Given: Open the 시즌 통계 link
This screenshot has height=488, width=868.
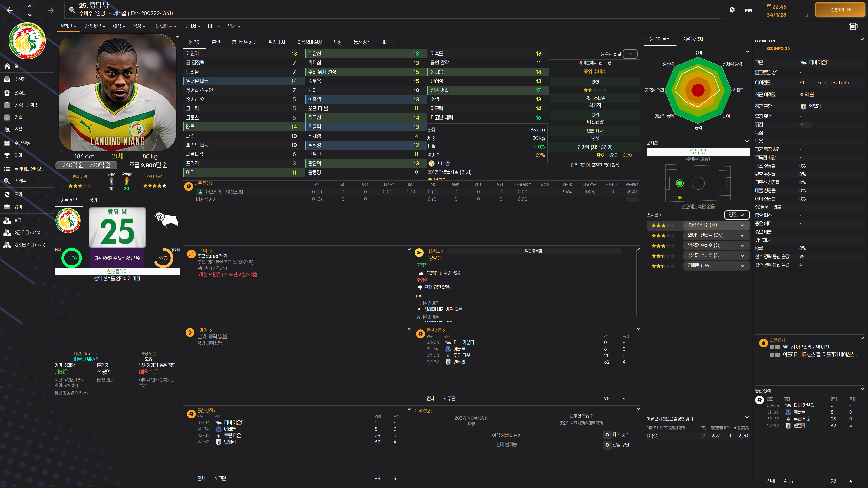Looking at the screenshot, I should tap(203, 183).
